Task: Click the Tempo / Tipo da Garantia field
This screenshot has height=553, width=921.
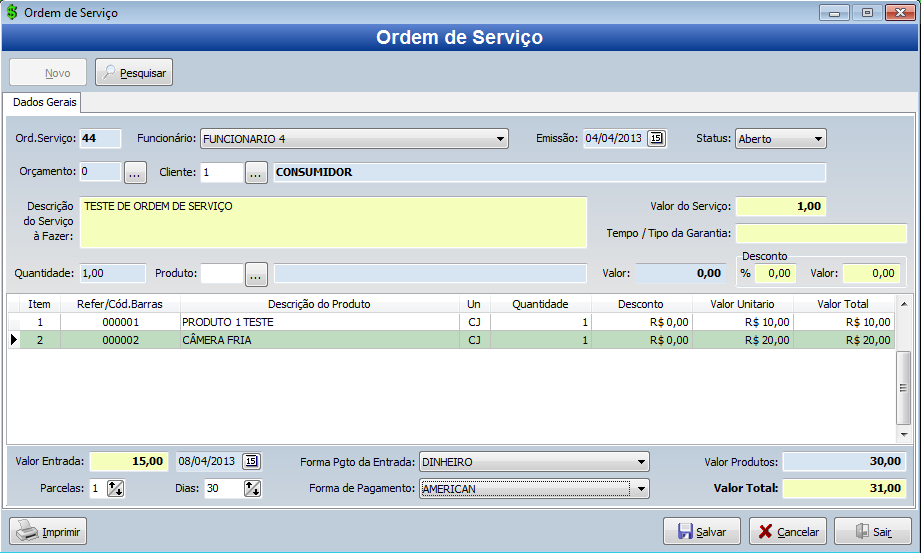Action: click(x=821, y=233)
